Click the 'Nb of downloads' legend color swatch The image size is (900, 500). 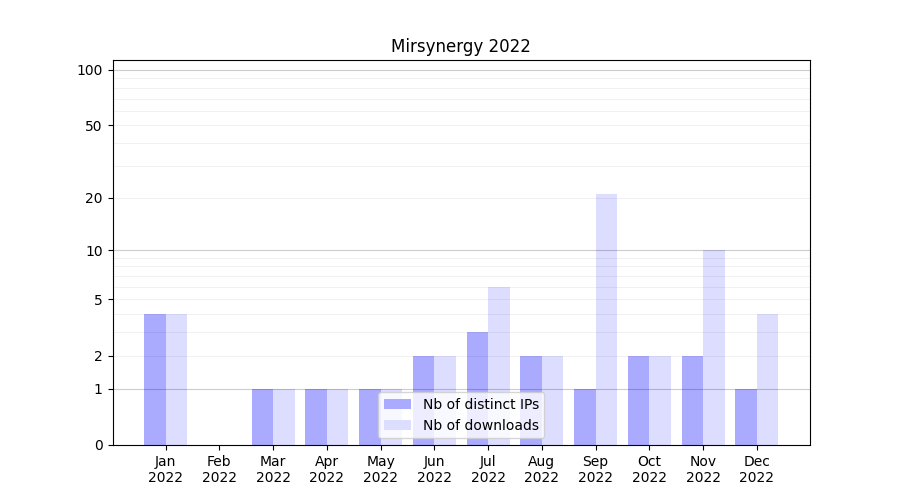pyautogui.click(x=397, y=425)
